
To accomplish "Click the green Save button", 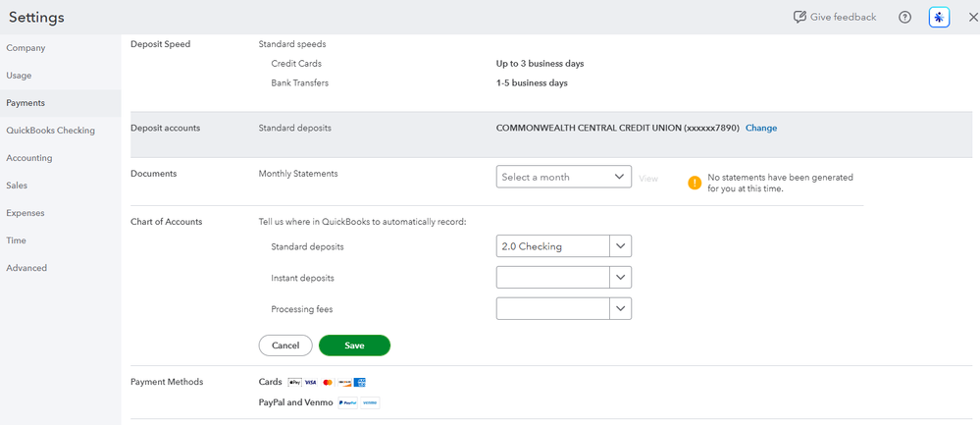I will [x=354, y=345].
